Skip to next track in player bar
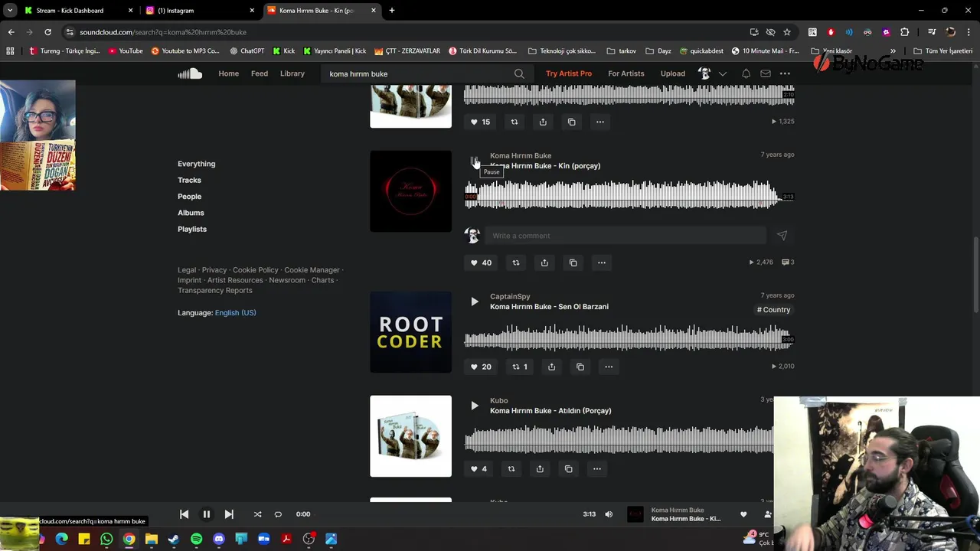 coord(229,514)
